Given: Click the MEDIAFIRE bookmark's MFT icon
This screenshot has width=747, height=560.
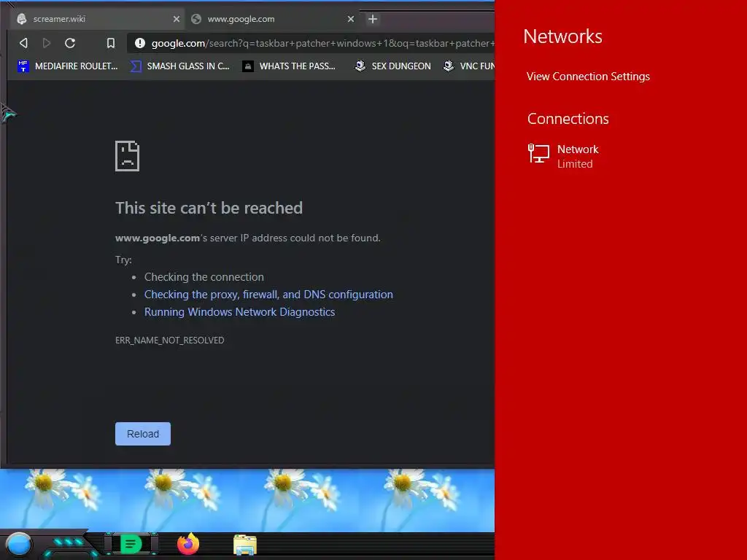Looking at the screenshot, I should click(x=23, y=66).
